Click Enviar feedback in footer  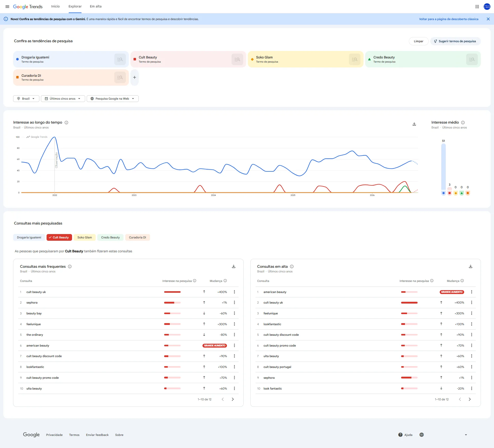[x=97, y=435]
